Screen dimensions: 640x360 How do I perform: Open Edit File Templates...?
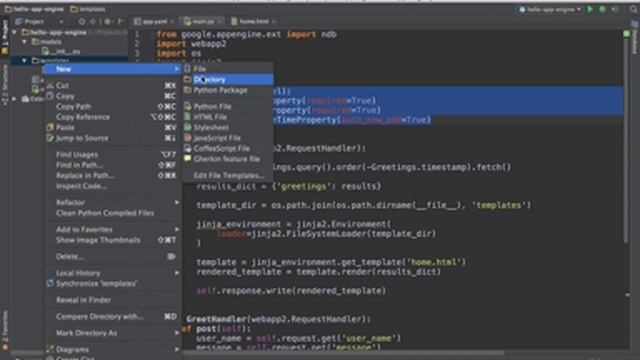(228, 176)
